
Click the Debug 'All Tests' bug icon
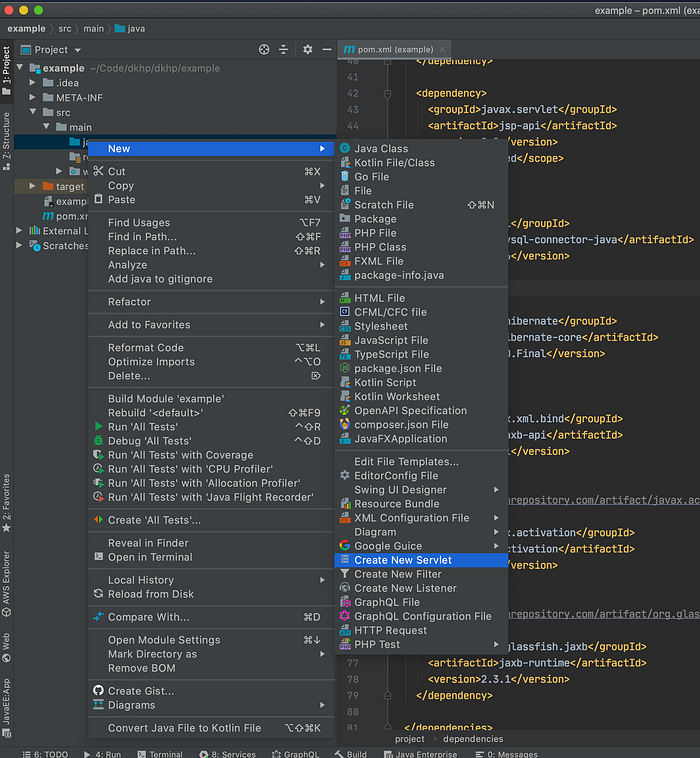pyautogui.click(x=99, y=440)
